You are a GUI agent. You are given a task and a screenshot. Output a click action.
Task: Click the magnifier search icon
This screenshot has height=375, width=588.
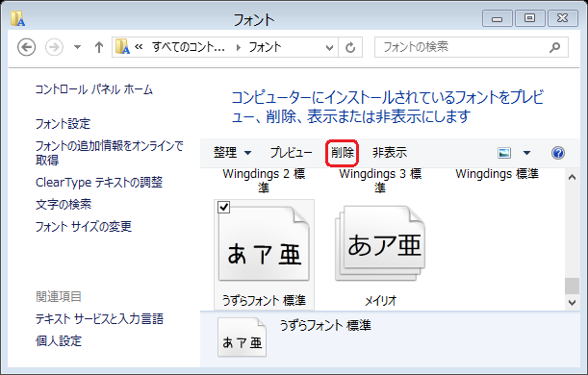[554, 47]
